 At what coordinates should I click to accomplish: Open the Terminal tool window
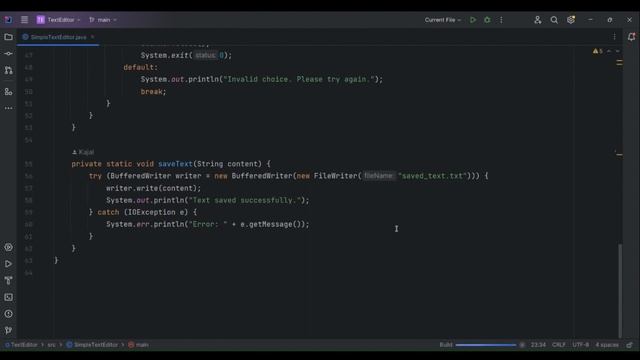pos(8,297)
